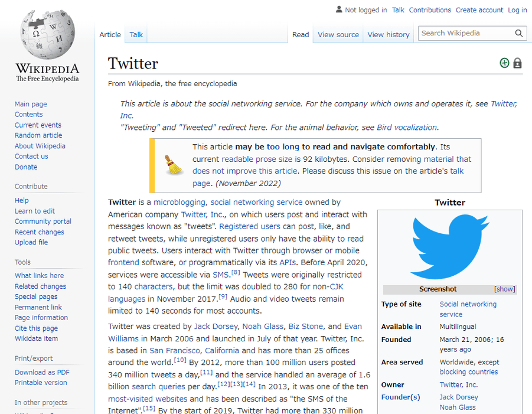Open the Contributions link
The width and height of the screenshot is (532, 414).
[x=430, y=10]
